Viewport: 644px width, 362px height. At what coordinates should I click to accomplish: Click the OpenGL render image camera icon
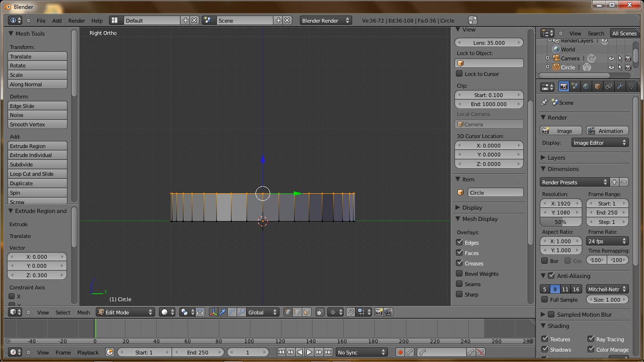point(379,312)
